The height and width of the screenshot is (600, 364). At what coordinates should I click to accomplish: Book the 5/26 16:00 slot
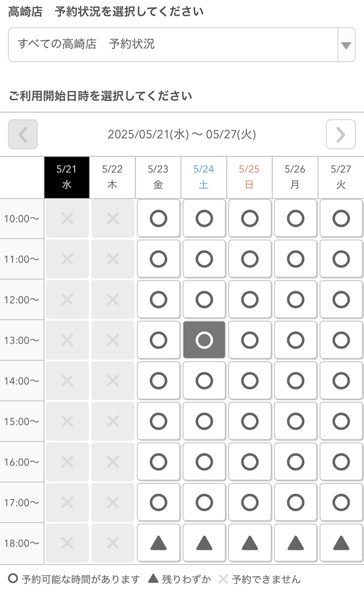point(295,461)
